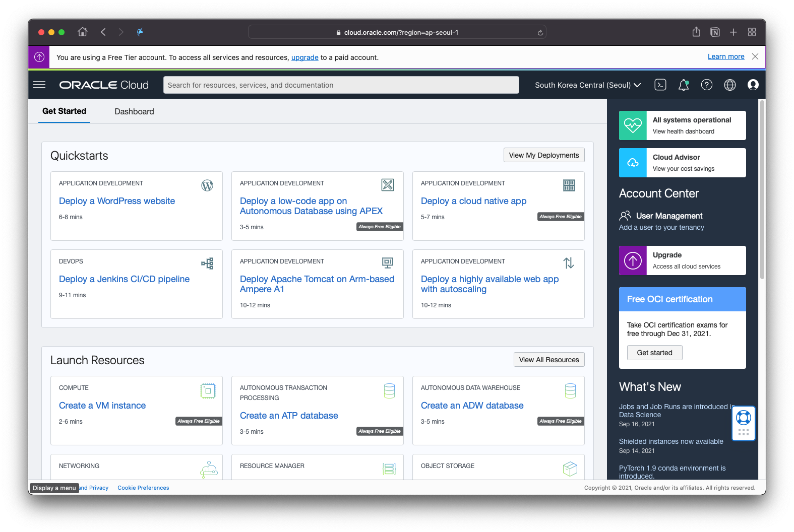Click the upgrade link in banner
Screen dimensions: 794x532
tap(304, 57)
